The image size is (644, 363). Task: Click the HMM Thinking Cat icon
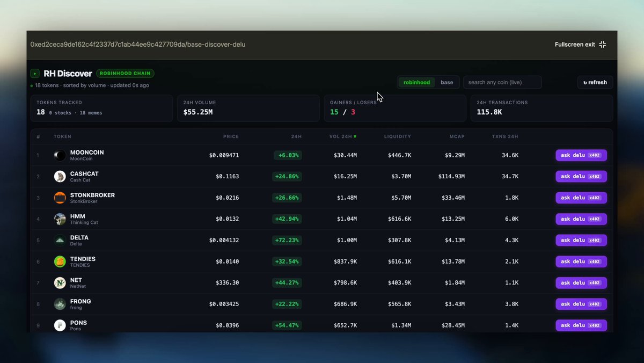(60, 219)
